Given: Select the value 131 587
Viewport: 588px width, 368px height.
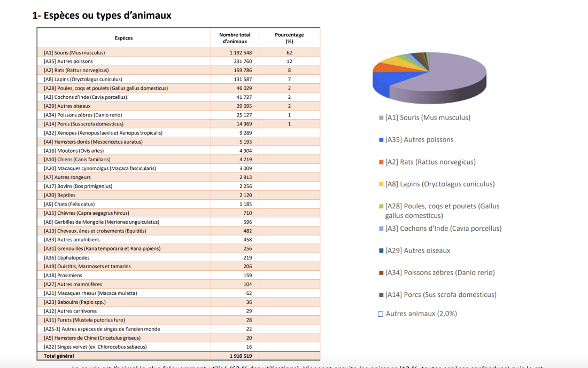Looking at the screenshot, I should coord(243,80).
